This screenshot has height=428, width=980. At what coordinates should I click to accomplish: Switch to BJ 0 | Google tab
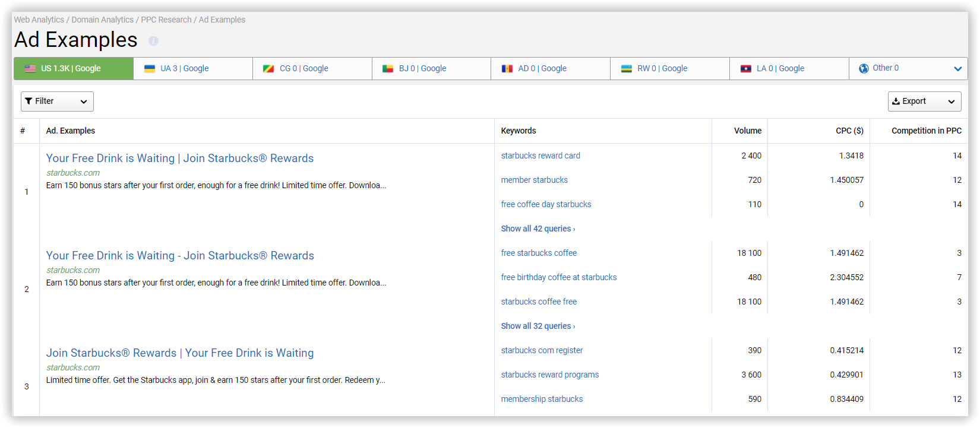[x=432, y=69]
